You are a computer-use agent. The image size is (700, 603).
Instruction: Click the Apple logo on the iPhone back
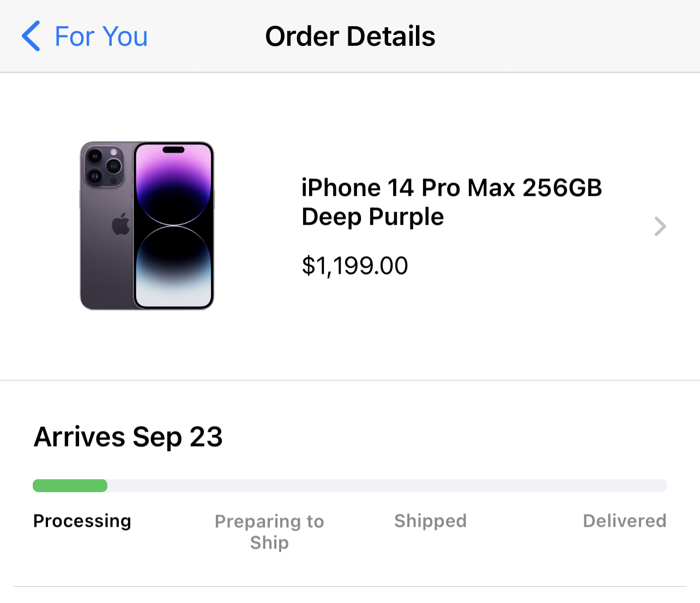point(121,224)
